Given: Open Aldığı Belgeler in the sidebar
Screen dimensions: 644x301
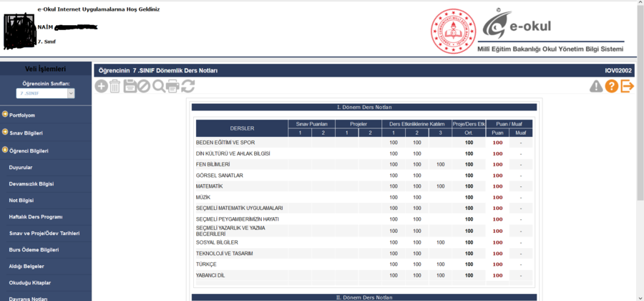Looking at the screenshot, I should [x=26, y=266].
